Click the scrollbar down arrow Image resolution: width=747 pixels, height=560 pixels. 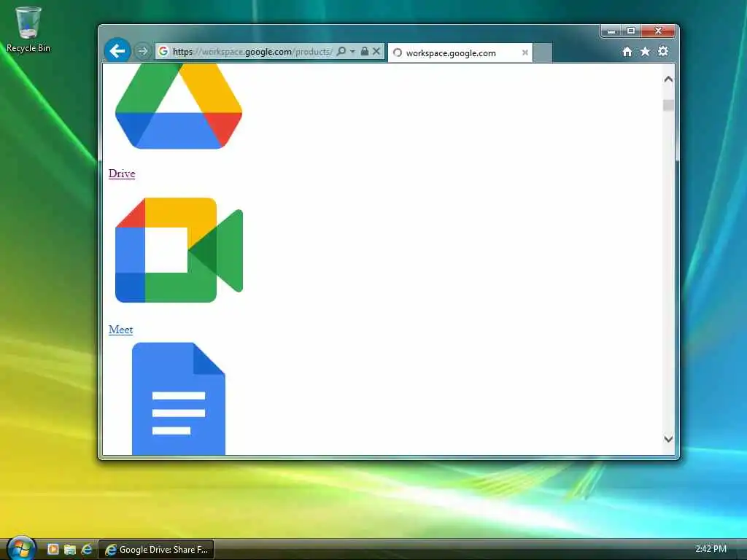[x=668, y=439]
